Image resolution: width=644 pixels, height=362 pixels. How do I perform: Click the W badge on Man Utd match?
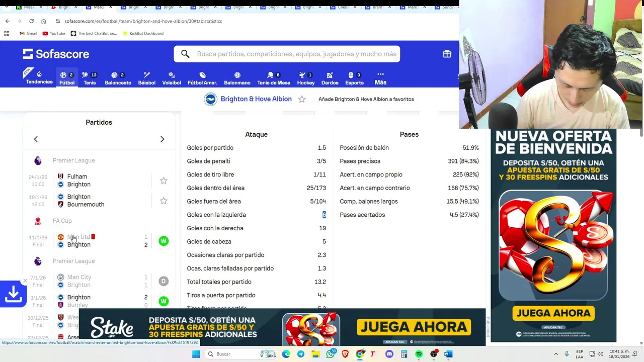[x=164, y=241]
